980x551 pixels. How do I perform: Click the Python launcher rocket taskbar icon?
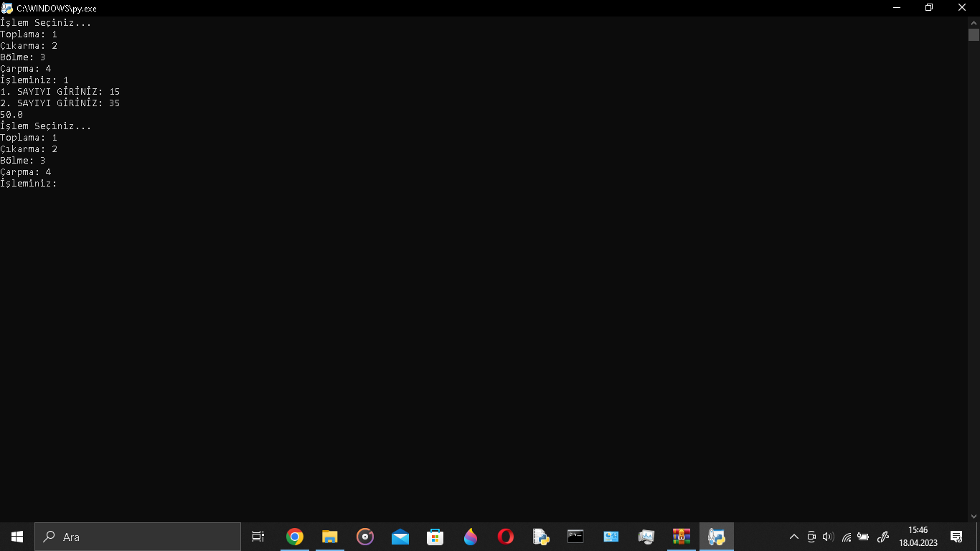point(716,537)
